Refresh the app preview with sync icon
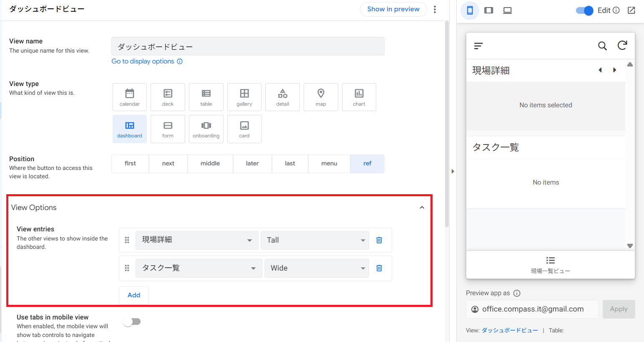The width and height of the screenshot is (644, 342). [x=622, y=46]
